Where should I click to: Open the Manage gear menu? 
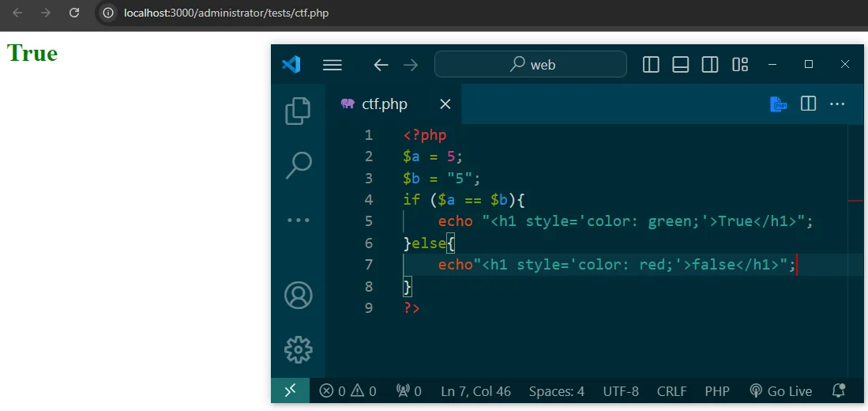tap(299, 349)
